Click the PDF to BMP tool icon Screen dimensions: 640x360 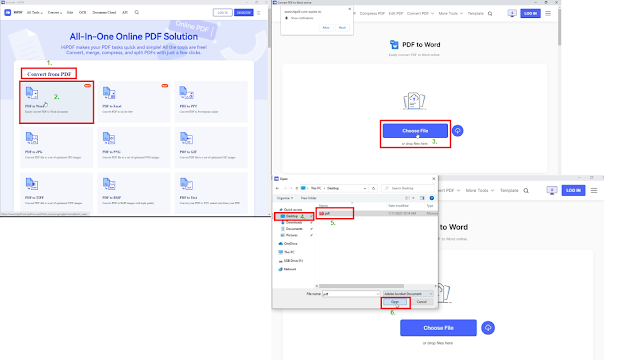(109, 184)
